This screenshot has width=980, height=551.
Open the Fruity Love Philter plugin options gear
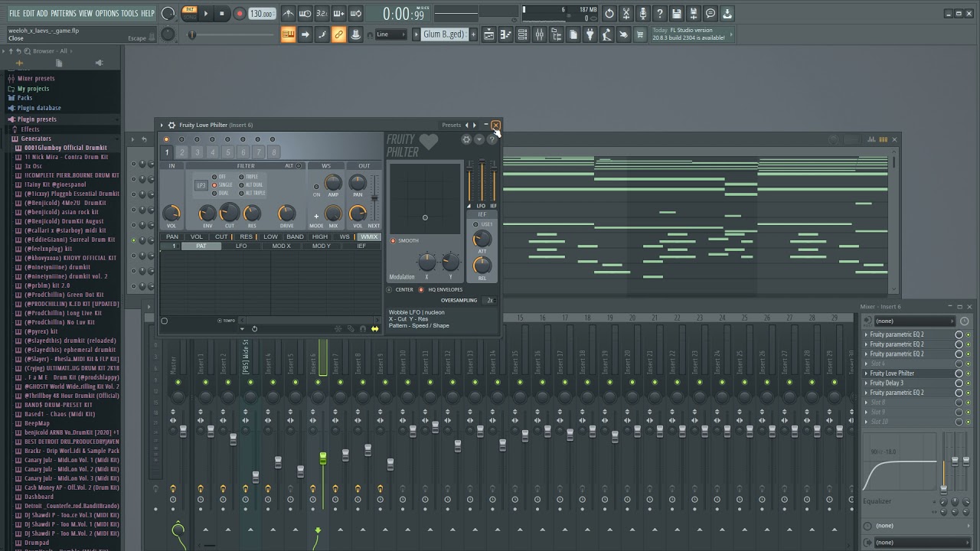171,125
